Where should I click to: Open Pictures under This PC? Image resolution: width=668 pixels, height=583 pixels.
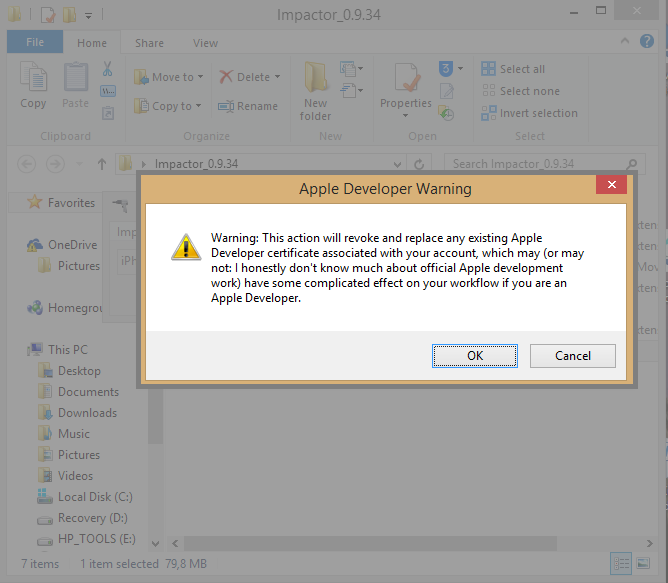69,455
